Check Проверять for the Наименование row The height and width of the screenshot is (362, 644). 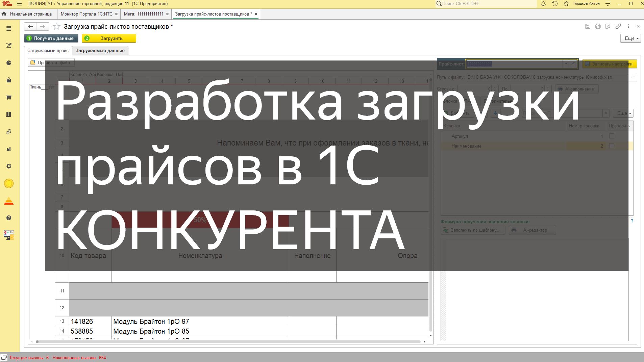(x=612, y=146)
